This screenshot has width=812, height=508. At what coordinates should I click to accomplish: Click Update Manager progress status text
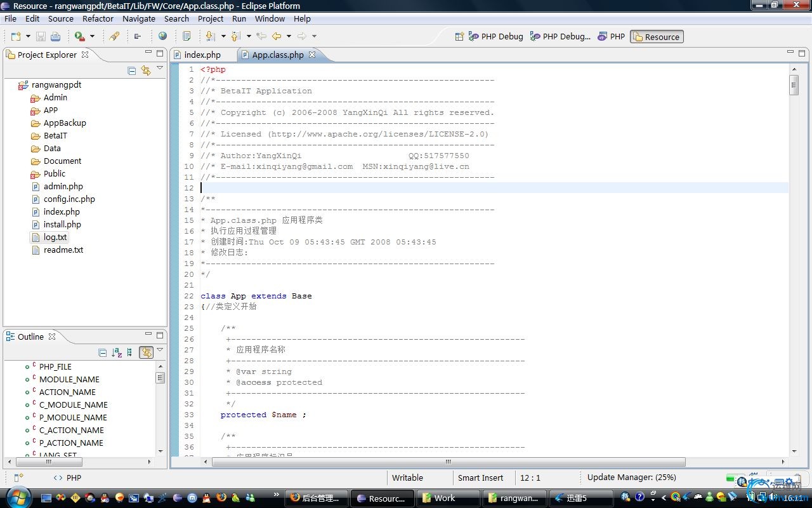[631, 478]
